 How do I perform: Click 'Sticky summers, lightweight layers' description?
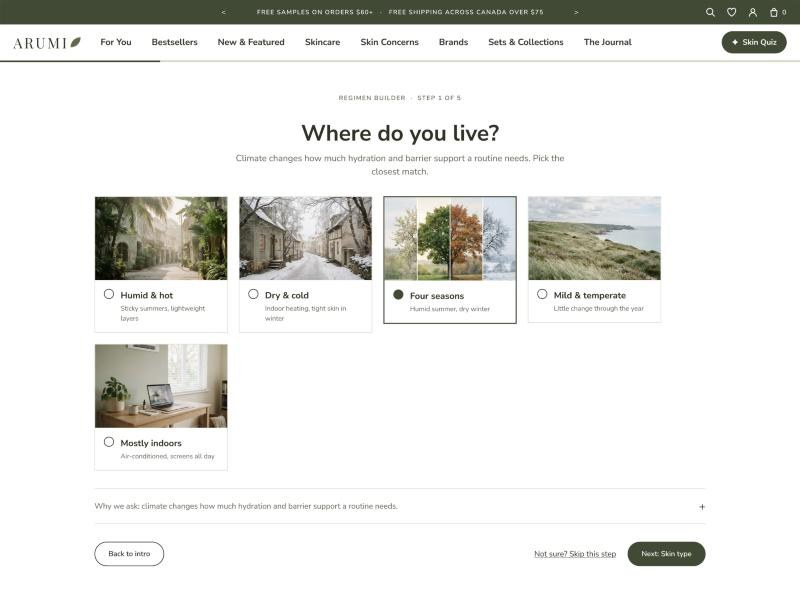click(163, 313)
